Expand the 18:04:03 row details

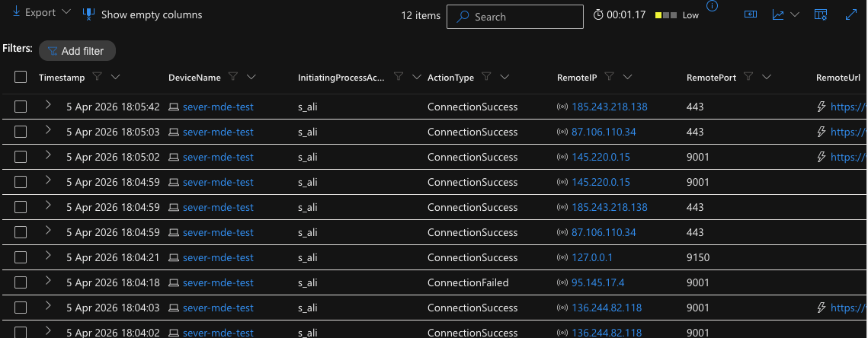coord(48,305)
